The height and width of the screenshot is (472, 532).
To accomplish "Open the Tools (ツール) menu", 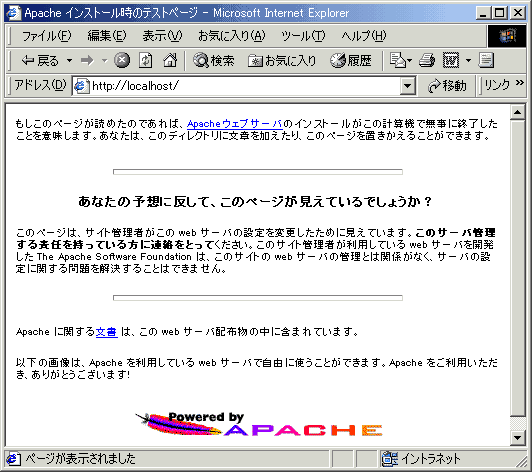I will pos(303,36).
